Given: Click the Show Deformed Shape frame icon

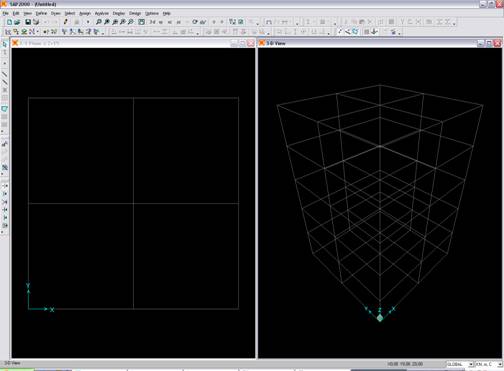Looking at the screenshot, I should [x=269, y=22].
